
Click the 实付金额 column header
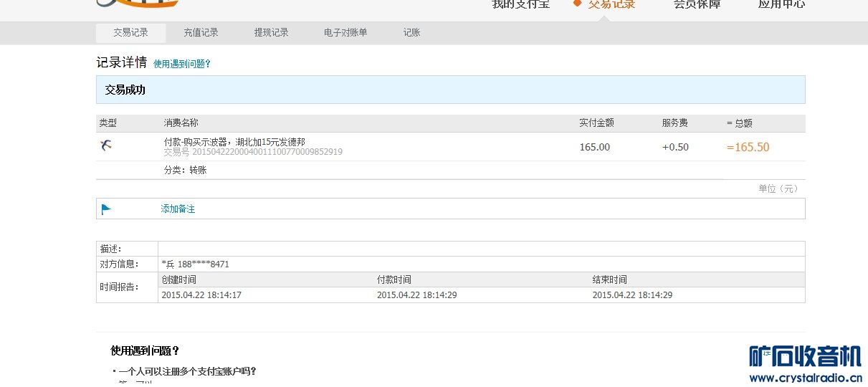[x=596, y=123]
